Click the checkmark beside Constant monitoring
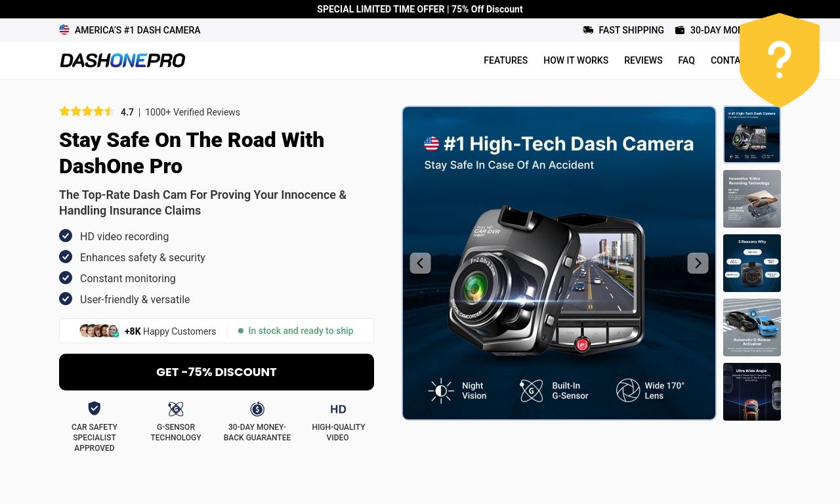 click(66, 278)
